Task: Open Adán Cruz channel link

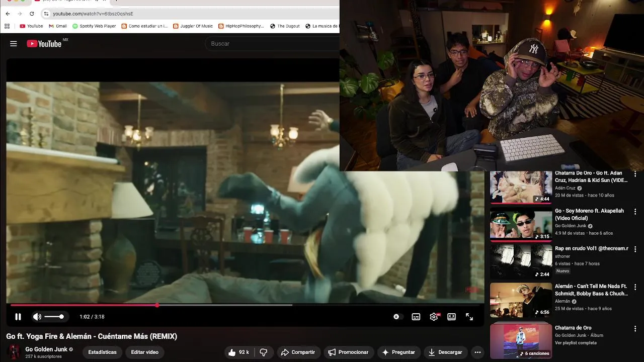Action: [x=565, y=188]
